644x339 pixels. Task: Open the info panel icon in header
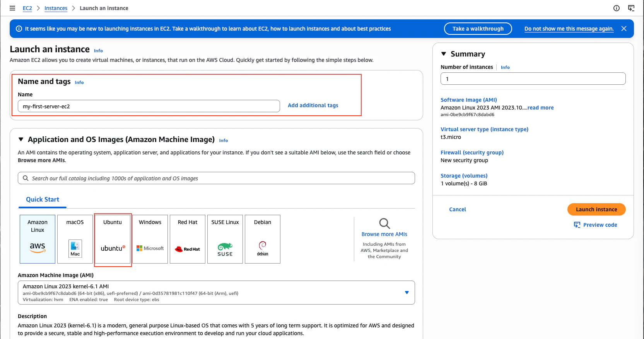pyautogui.click(x=617, y=8)
